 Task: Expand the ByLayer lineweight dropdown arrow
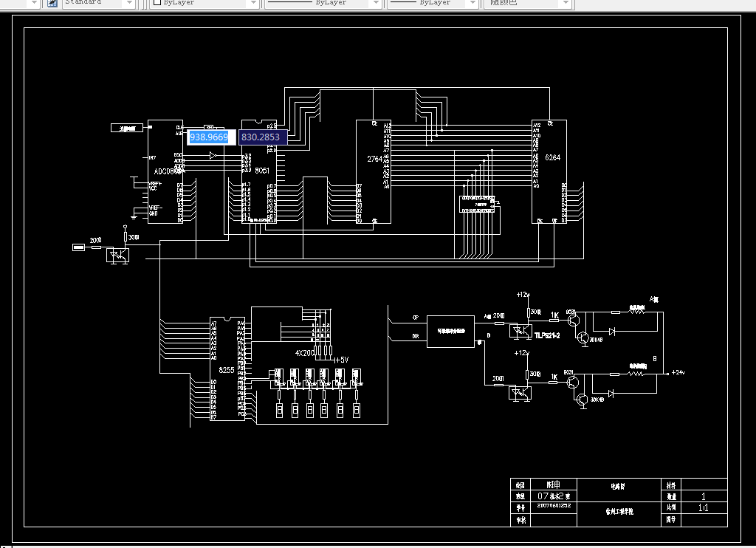click(473, 3)
